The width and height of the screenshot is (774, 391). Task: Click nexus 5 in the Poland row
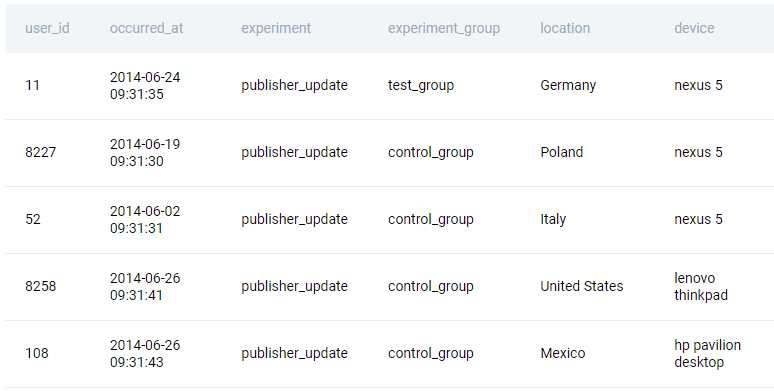pyautogui.click(x=698, y=152)
